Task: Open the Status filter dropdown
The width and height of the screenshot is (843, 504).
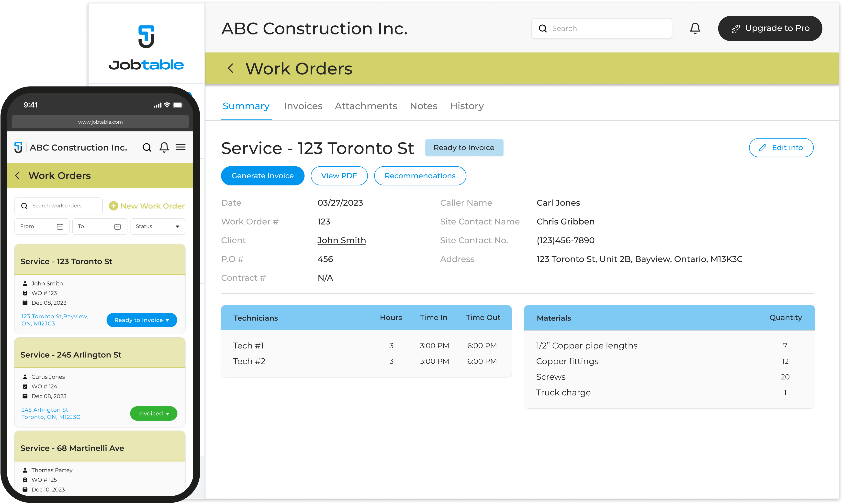Action: click(x=157, y=226)
